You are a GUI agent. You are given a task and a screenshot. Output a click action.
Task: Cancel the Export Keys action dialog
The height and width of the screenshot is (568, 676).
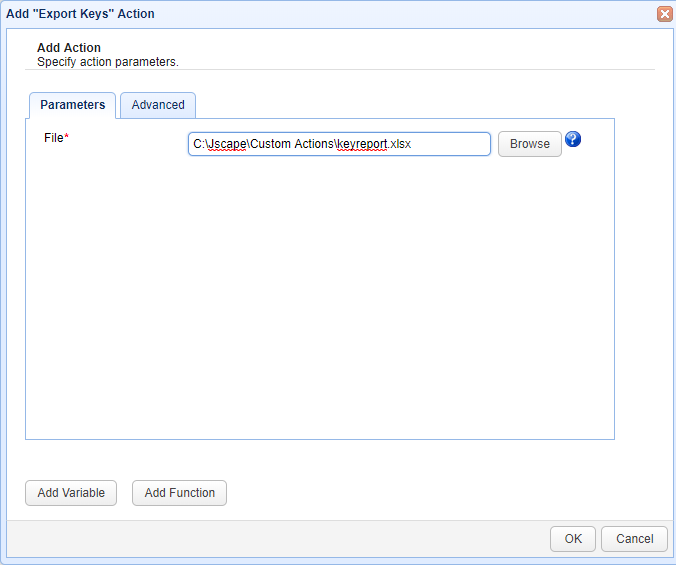coord(634,539)
